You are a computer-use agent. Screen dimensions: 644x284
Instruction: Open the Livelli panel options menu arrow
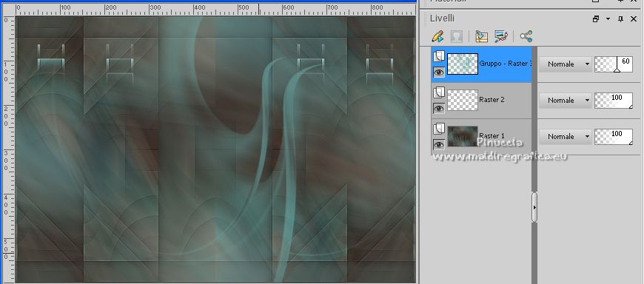click(x=608, y=19)
